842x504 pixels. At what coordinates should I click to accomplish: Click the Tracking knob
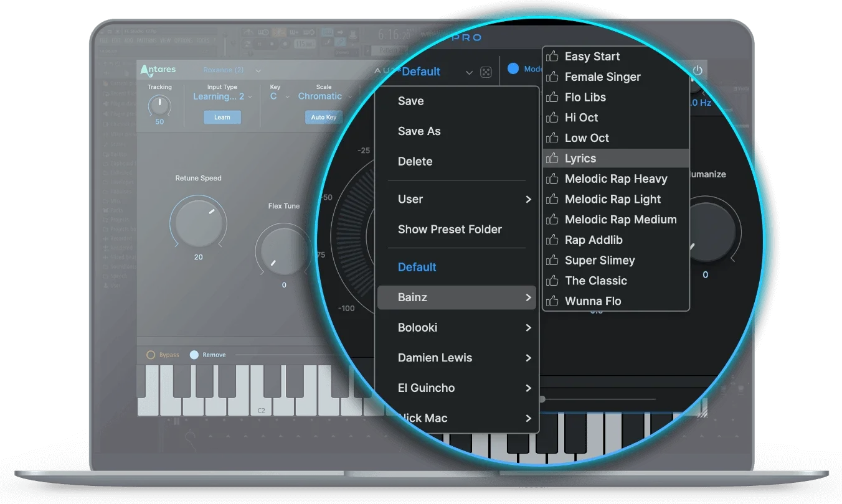pyautogui.click(x=159, y=105)
